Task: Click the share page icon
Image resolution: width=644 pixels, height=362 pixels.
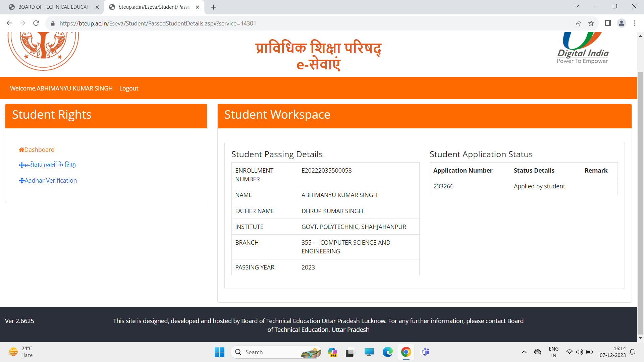Action: click(578, 23)
